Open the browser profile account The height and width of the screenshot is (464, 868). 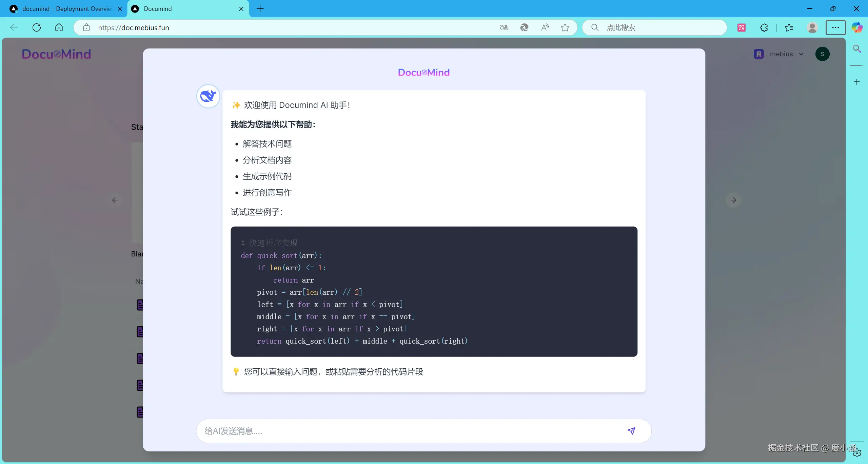(812, 27)
